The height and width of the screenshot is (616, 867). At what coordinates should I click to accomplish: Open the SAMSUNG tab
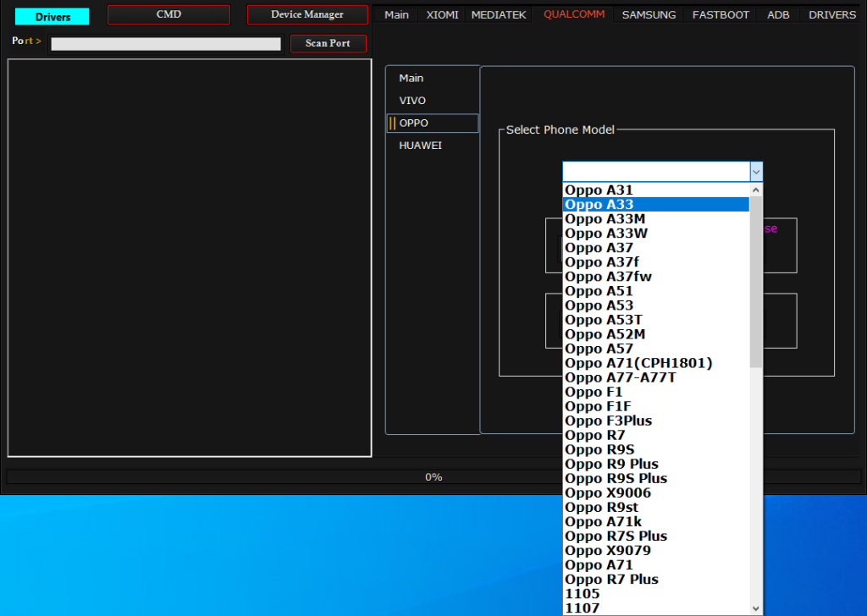[649, 15]
